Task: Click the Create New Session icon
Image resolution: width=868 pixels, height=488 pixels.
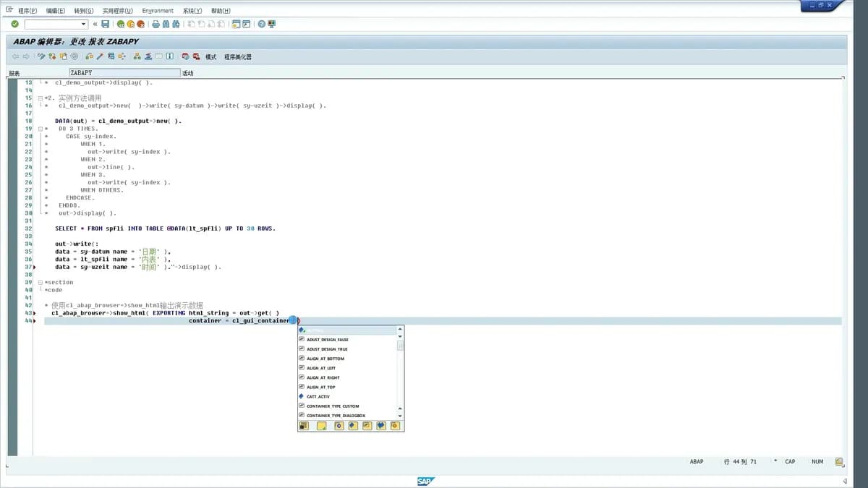Action: coord(236,24)
